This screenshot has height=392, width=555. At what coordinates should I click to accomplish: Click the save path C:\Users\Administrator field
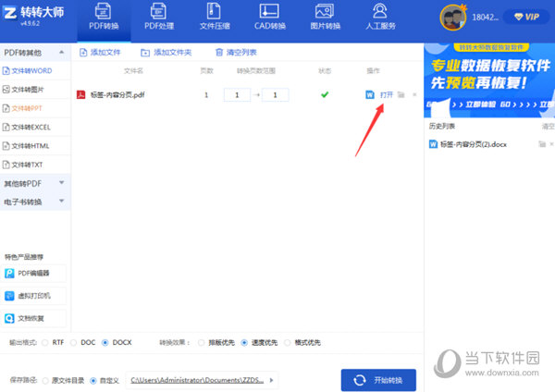[197, 380]
